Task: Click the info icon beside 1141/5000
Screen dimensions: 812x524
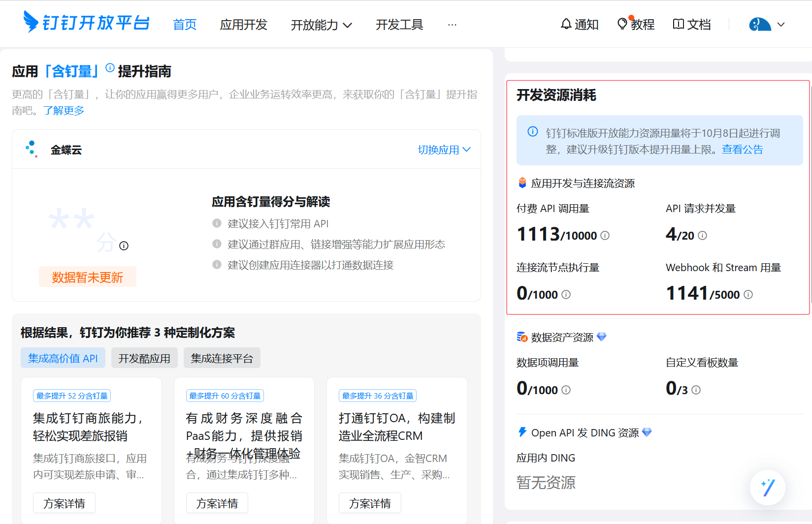Action: pyautogui.click(x=748, y=295)
